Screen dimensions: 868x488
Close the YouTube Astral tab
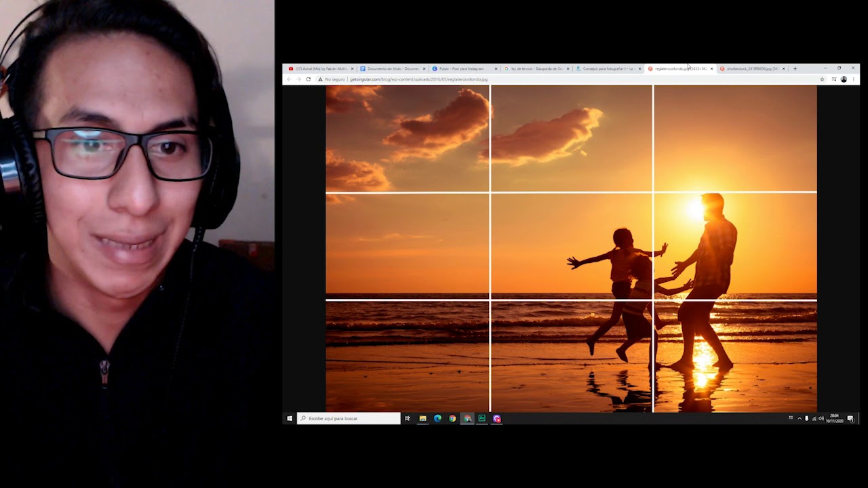[x=352, y=68]
